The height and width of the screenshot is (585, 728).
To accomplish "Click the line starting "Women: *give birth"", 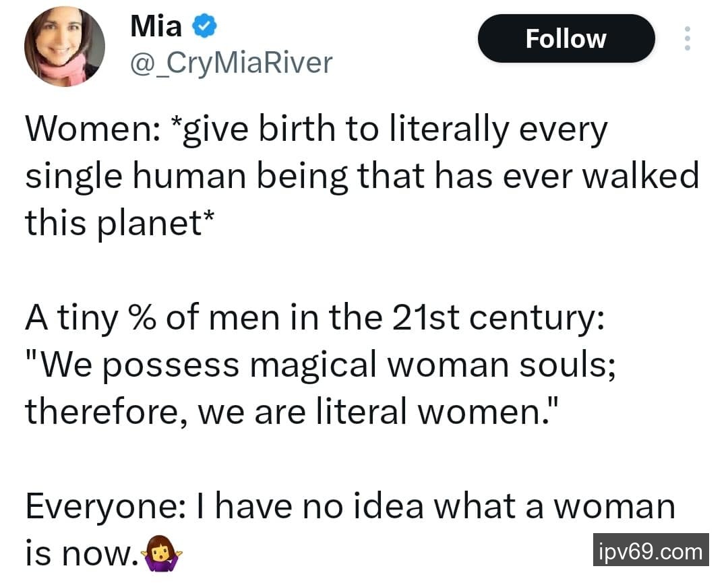I will click(316, 129).
